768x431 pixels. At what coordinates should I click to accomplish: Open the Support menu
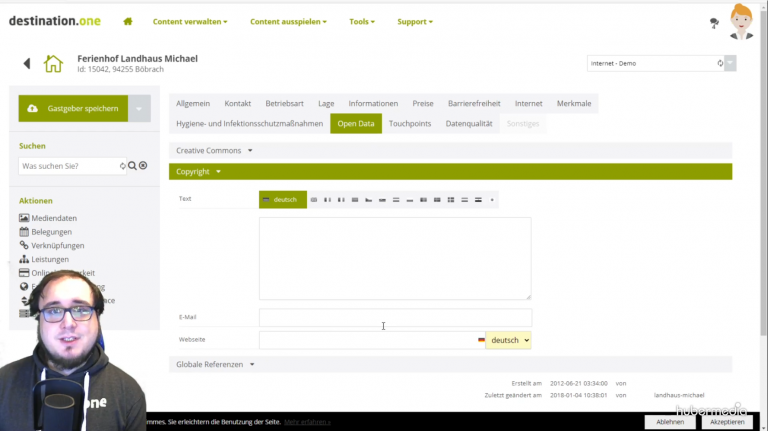415,22
